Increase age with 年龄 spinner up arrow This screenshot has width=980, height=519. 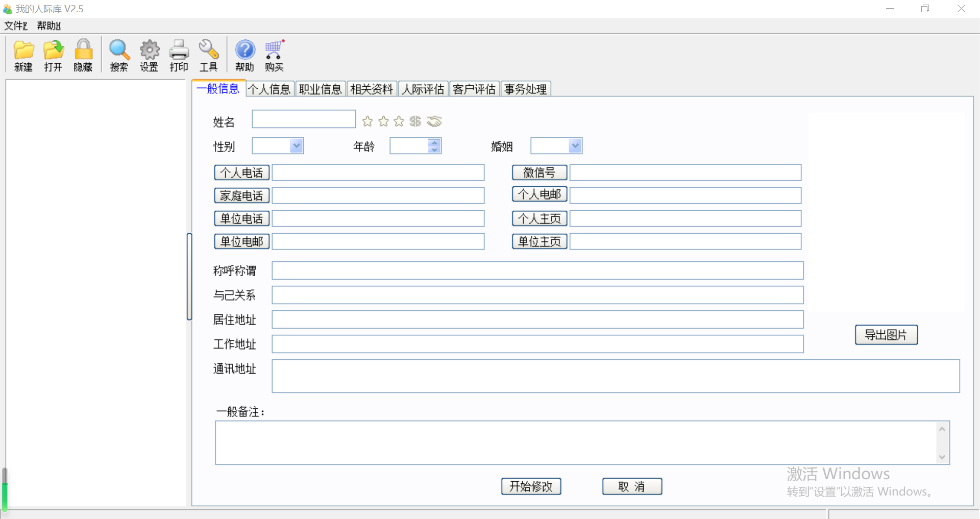pyautogui.click(x=434, y=142)
